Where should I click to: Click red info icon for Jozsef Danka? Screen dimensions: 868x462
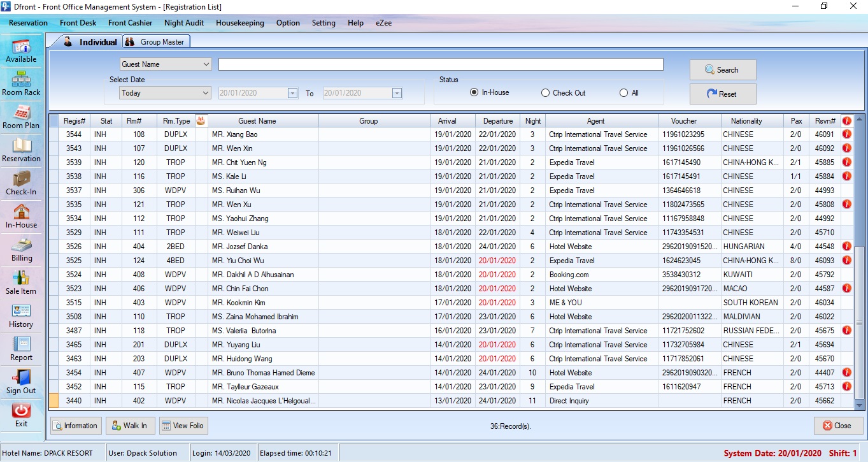tap(847, 247)
